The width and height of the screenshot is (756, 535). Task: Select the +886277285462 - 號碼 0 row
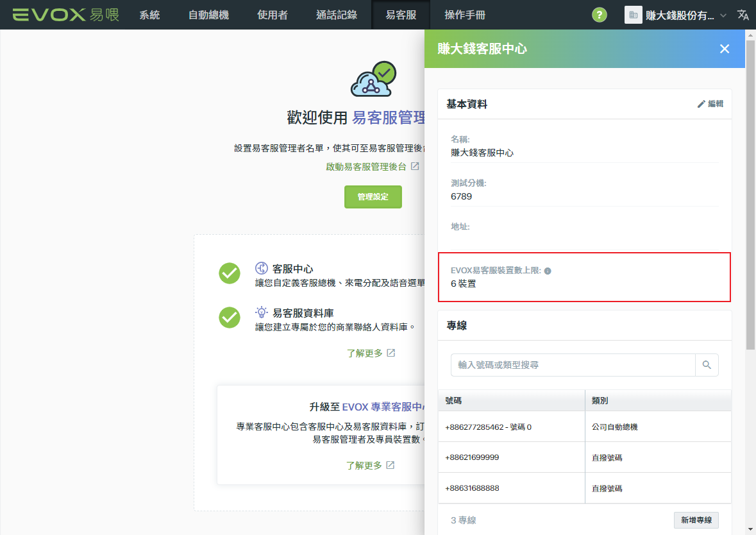point(585,427)
